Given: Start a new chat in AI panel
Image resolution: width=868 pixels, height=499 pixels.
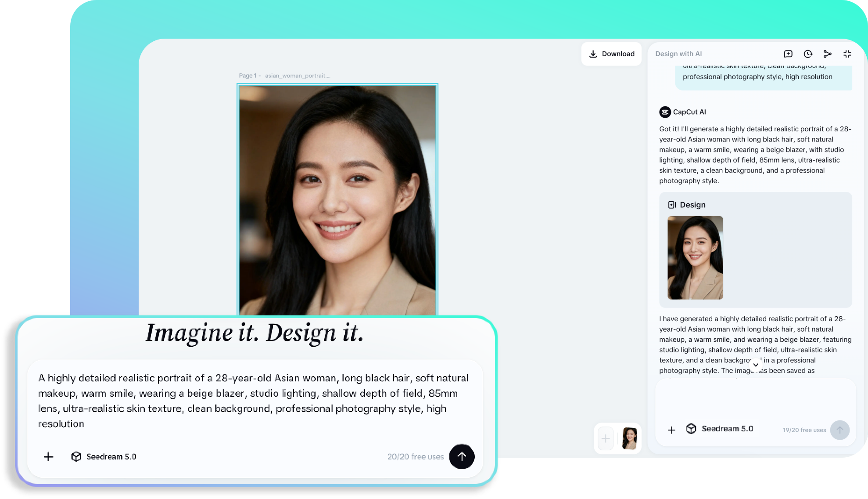Looking at the screenshot, I should (x=788, y=54).
